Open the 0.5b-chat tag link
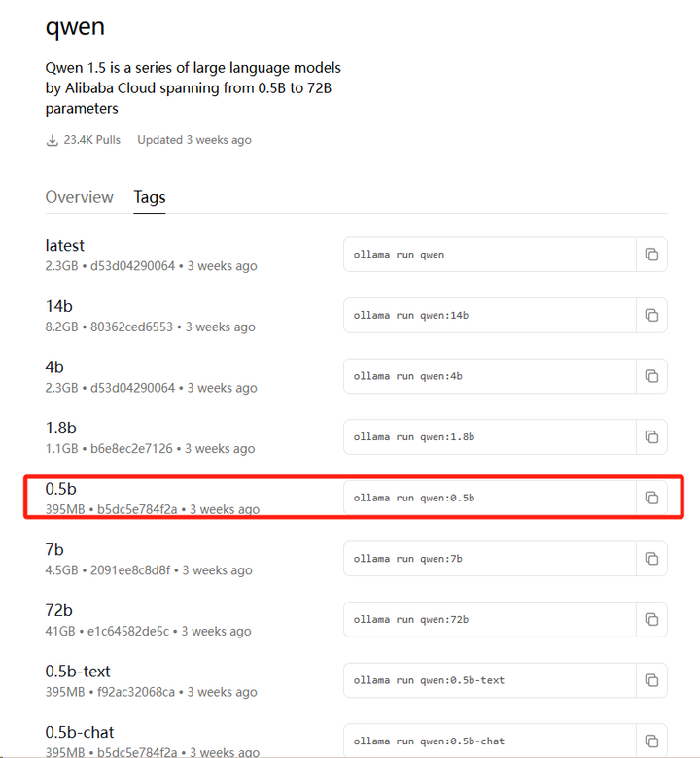The image size is (700, 758). click(x=80, y=733)
